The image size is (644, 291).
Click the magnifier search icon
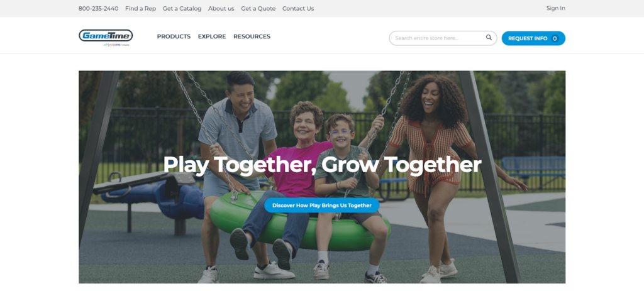pyautogui.click(x=489, y=37)
